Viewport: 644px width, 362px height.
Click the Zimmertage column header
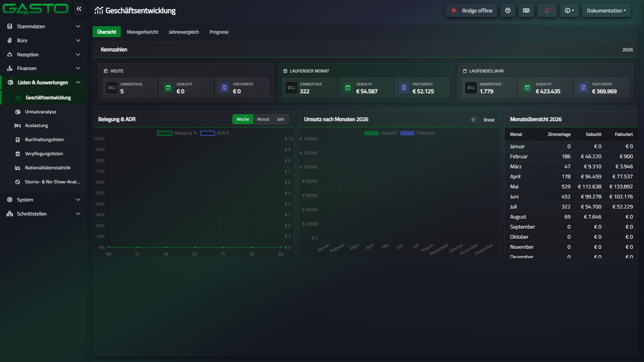pyautogui.click(x=559, y=134)
